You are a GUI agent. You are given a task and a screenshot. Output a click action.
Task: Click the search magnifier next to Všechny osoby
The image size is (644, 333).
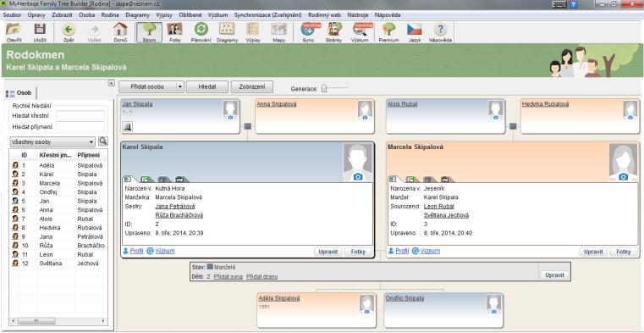102,142
